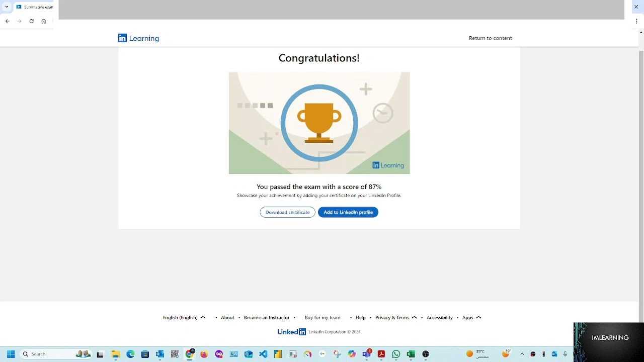Open File Explorer from the taskbar
The width and height of the screenshot is (644, 362).
(116, 354)
